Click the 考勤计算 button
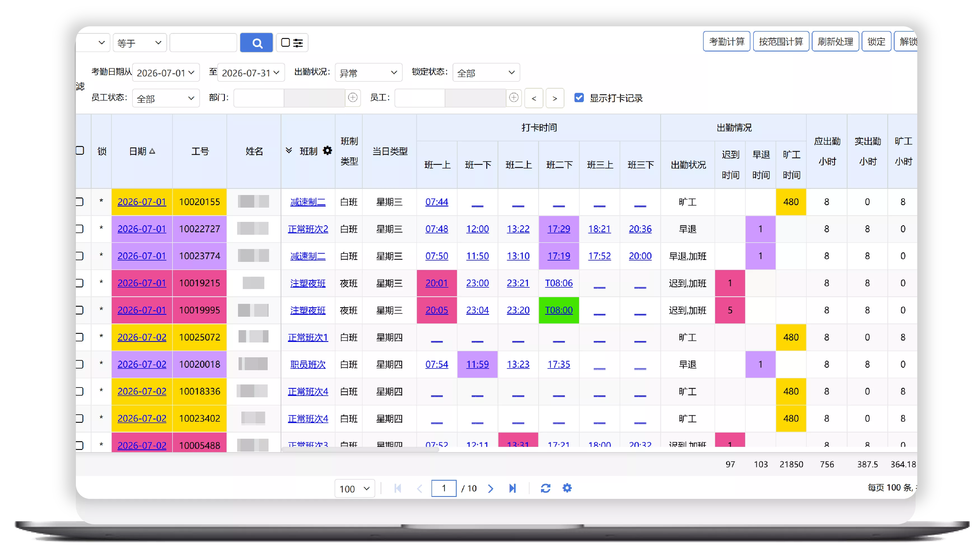980x547 pixels. tap(727, 41)
